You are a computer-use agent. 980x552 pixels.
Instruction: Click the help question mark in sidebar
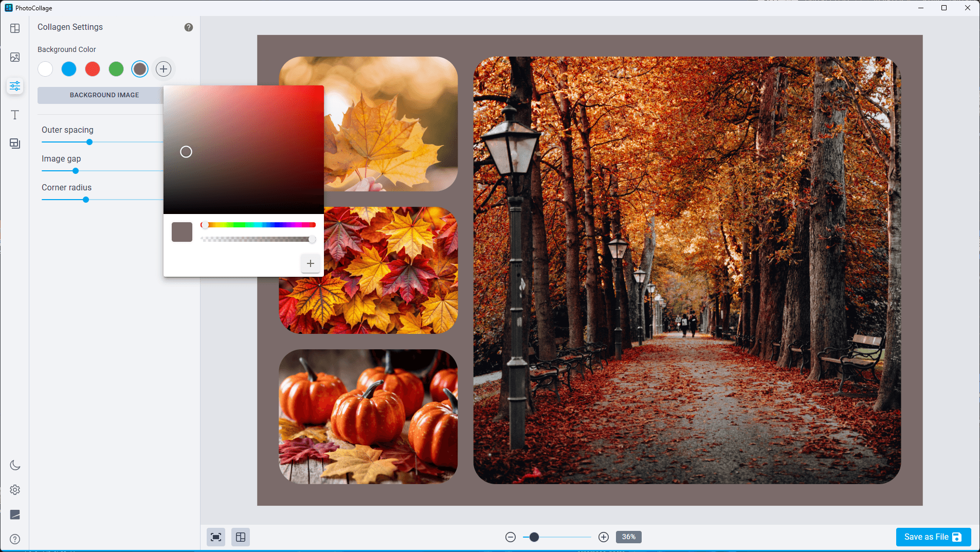point(15,539)
